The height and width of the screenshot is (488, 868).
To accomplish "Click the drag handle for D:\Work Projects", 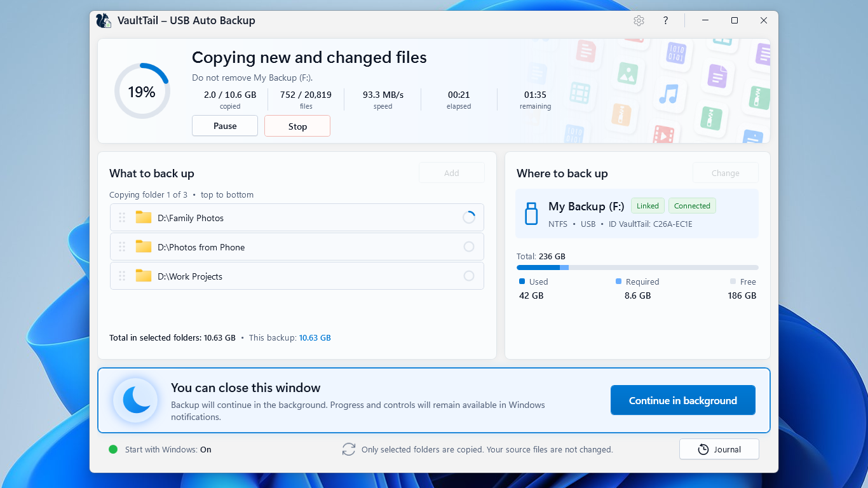I will point(122,276).
